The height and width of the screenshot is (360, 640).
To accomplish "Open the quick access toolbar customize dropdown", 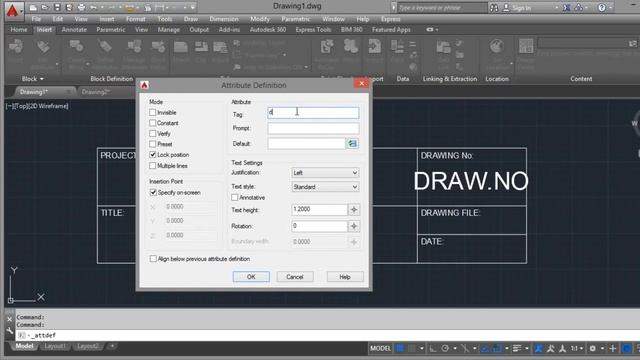I will click(193, 7).
